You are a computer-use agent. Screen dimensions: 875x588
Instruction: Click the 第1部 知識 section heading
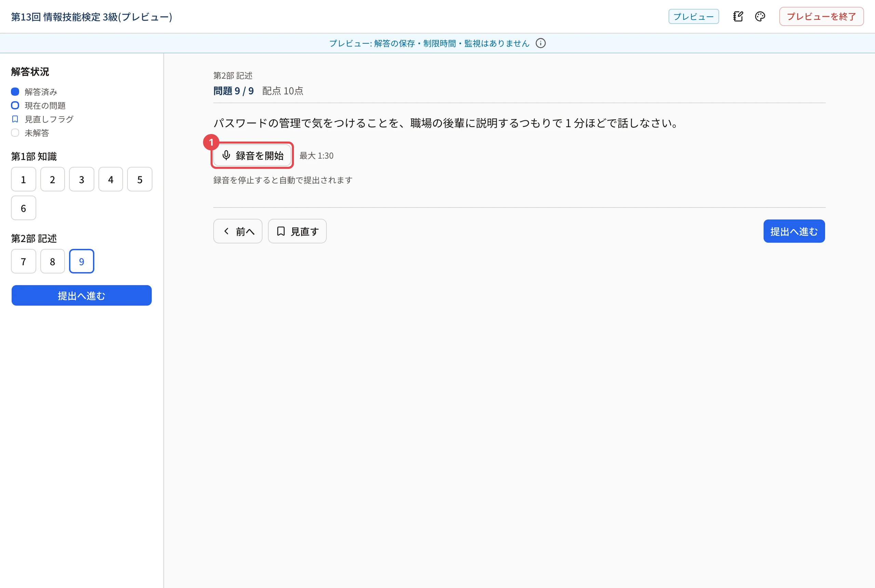click(34, 156)
